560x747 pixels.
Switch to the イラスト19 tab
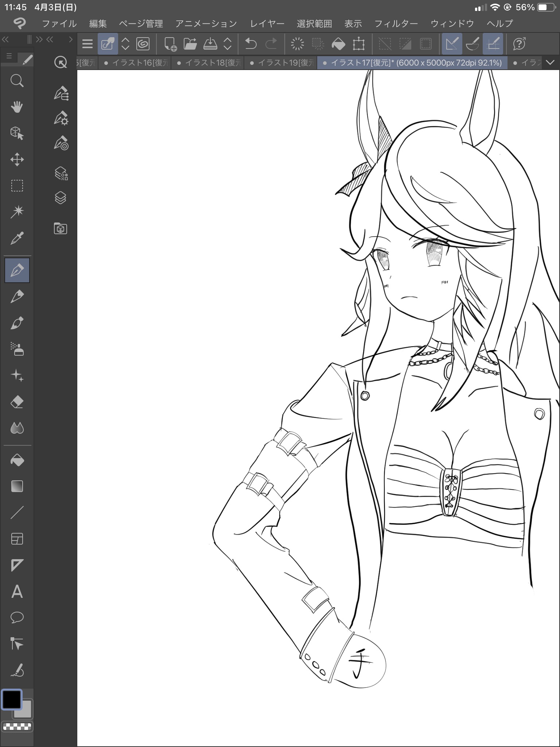pyautogui.click(x=281, y=63)
